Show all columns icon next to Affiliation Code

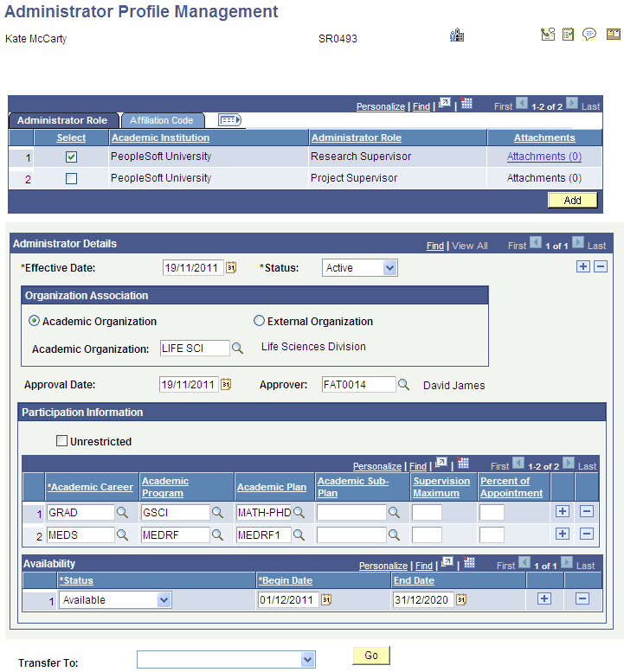[x=230, y=120]
